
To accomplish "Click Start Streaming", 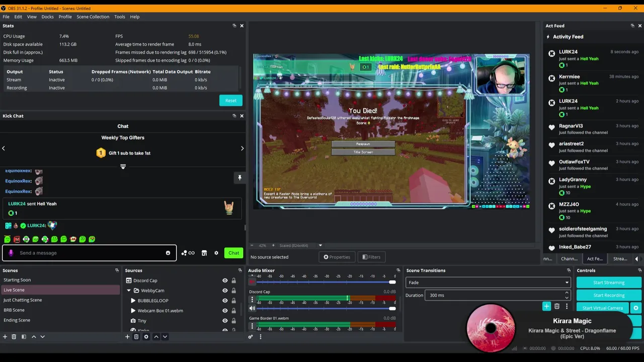I will click(x=609, y=283).
